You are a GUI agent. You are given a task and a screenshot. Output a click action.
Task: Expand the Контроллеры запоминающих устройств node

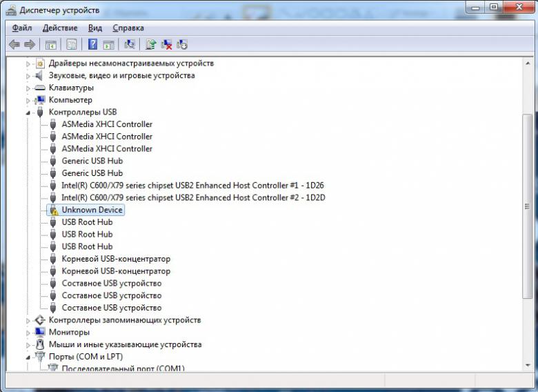tap(28, 321)
